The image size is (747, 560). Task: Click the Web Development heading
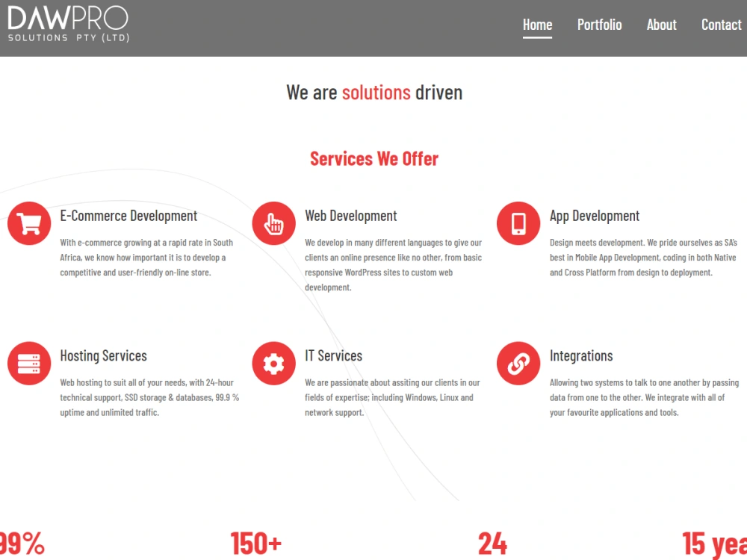350,216
